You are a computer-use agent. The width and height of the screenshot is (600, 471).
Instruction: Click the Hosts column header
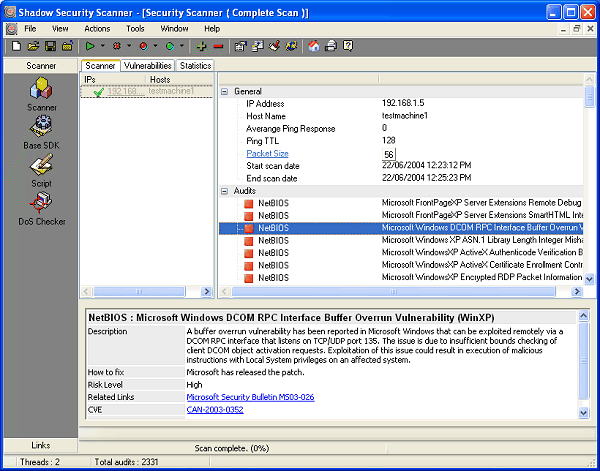tap(179, 80)
